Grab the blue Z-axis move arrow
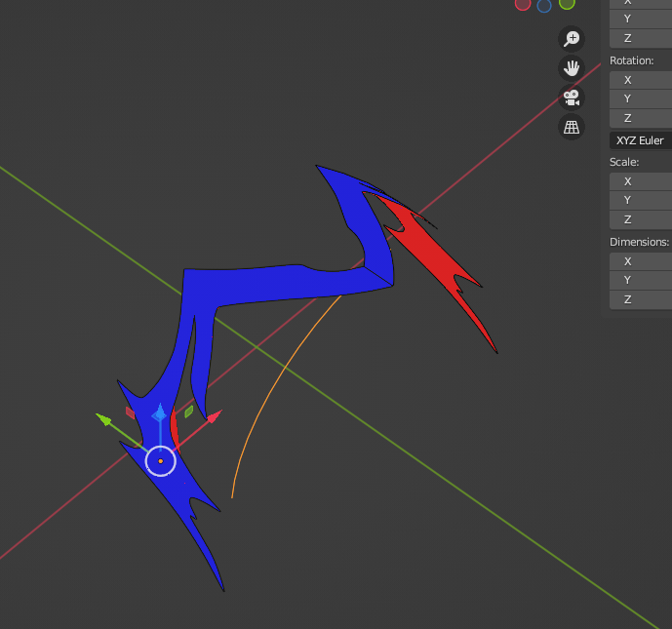Viewport: 672px width, 629px height. pyautogui.click(x=159, y=413)
